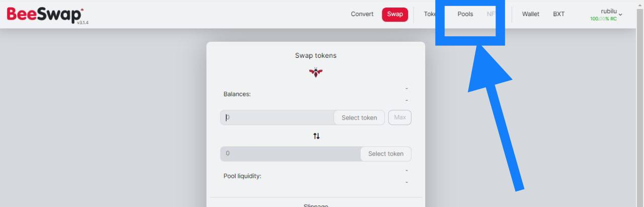Navigate to the Wallet page
Image resolution: width=644 pixels, height=207 pixels.
[x=531, y=14]
